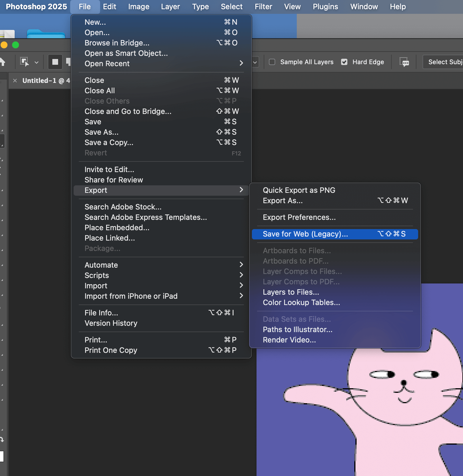This screenshot has height=476, width=463.
Task: Choose Save a Copy...
Action: (161, 142)
